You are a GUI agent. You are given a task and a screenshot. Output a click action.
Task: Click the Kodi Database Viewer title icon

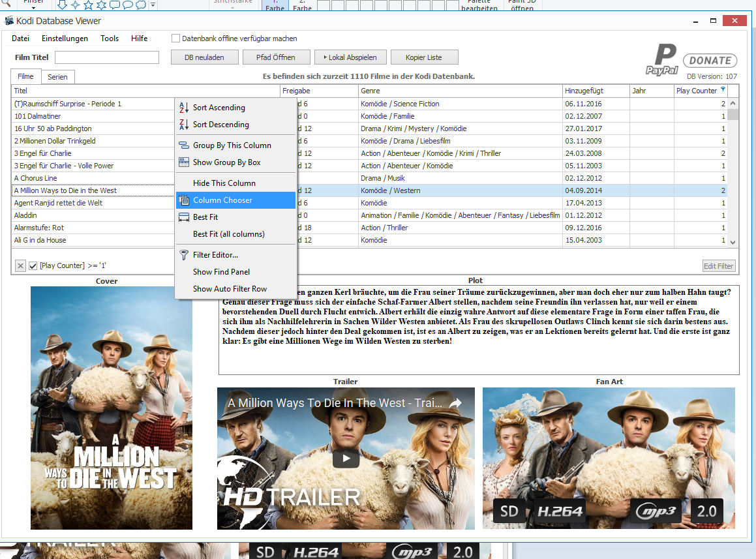click(9, 21)
